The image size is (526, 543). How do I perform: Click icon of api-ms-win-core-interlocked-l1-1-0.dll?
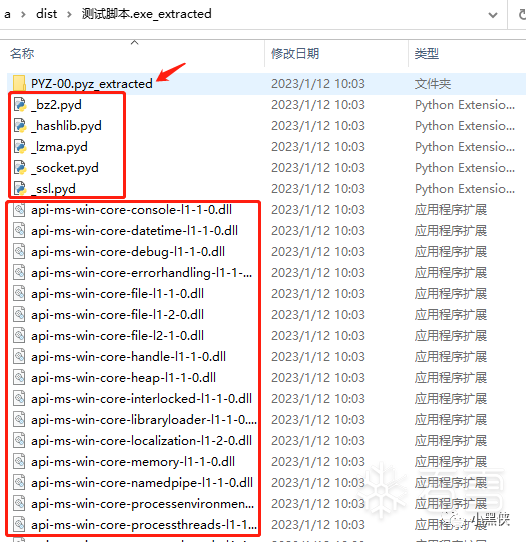click(x=19, y=399)
